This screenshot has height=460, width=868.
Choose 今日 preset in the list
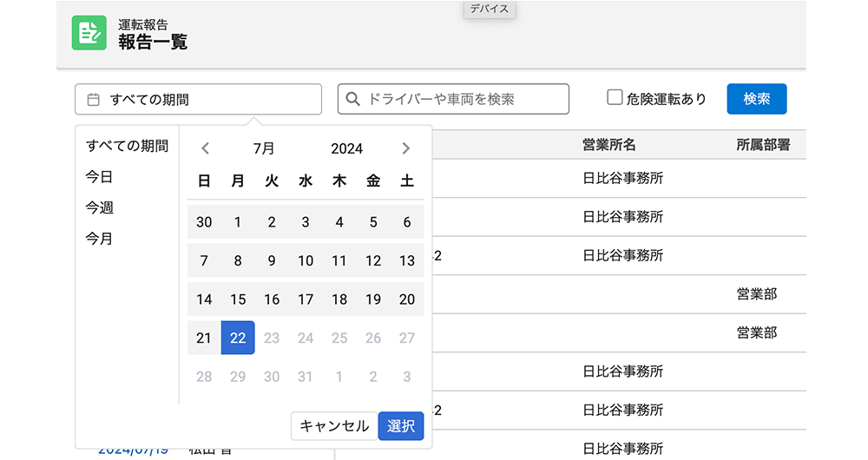(x=99, y=177)
